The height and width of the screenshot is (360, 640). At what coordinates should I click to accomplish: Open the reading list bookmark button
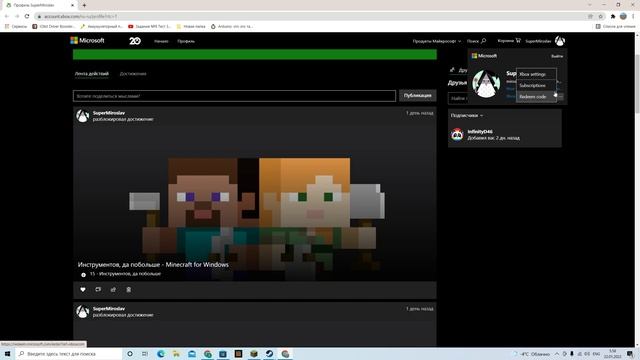(x=615, y=26)
